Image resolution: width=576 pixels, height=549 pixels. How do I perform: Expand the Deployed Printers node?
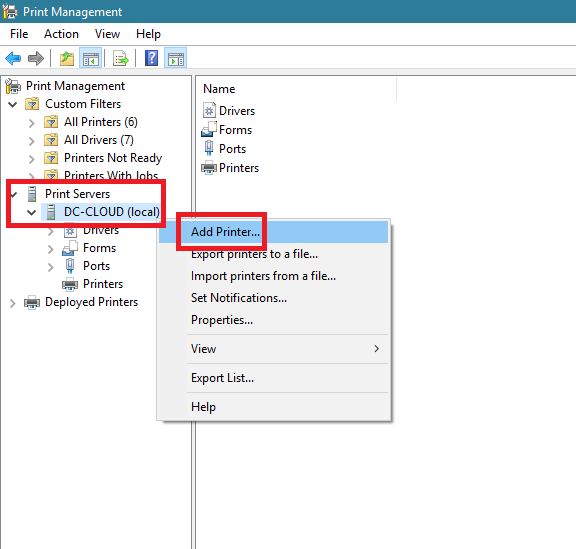(x=12, y=303)
